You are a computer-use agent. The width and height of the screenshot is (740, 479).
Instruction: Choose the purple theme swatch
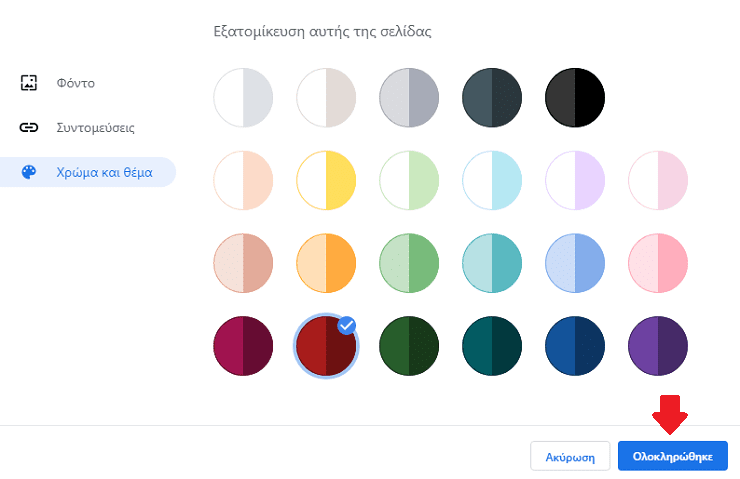(658, 346)
